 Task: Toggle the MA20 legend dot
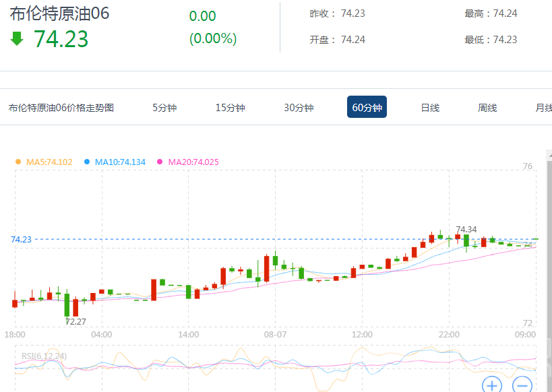(x=160, y=162)
